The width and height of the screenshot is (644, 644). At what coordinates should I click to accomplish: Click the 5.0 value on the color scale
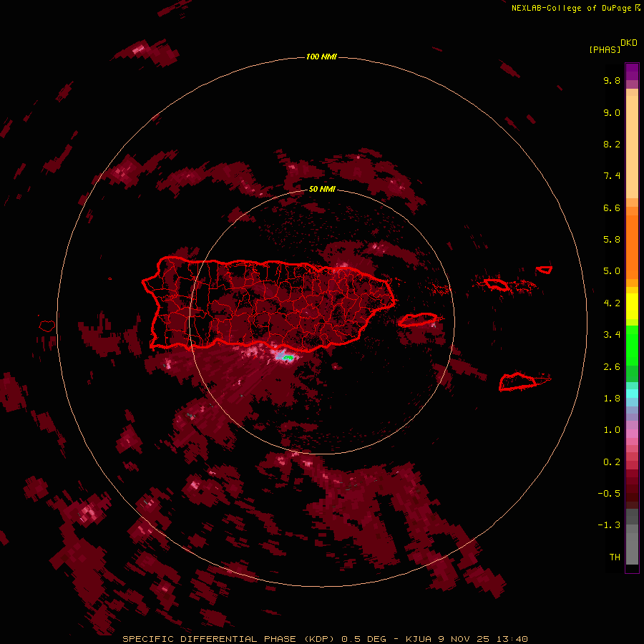612,271
